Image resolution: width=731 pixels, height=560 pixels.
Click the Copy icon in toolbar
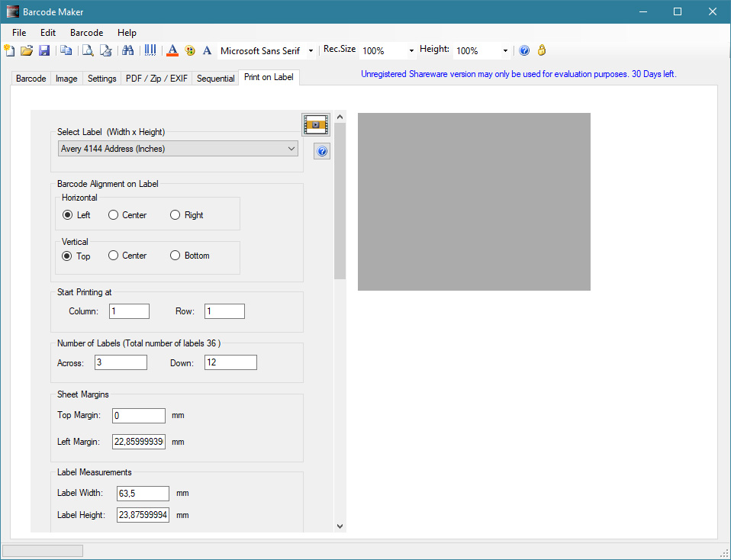click(66, 50)
